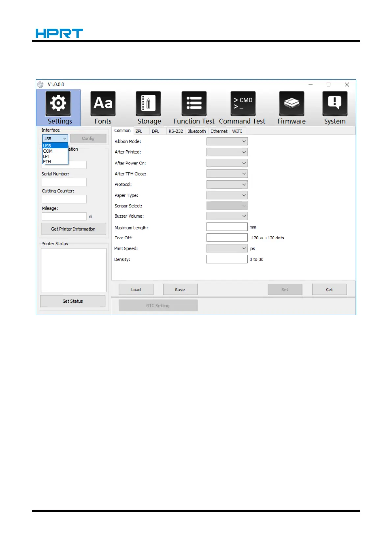The image size is (392, 554).
Task: Choose COM in the interface list
Action: click(55, 151)
